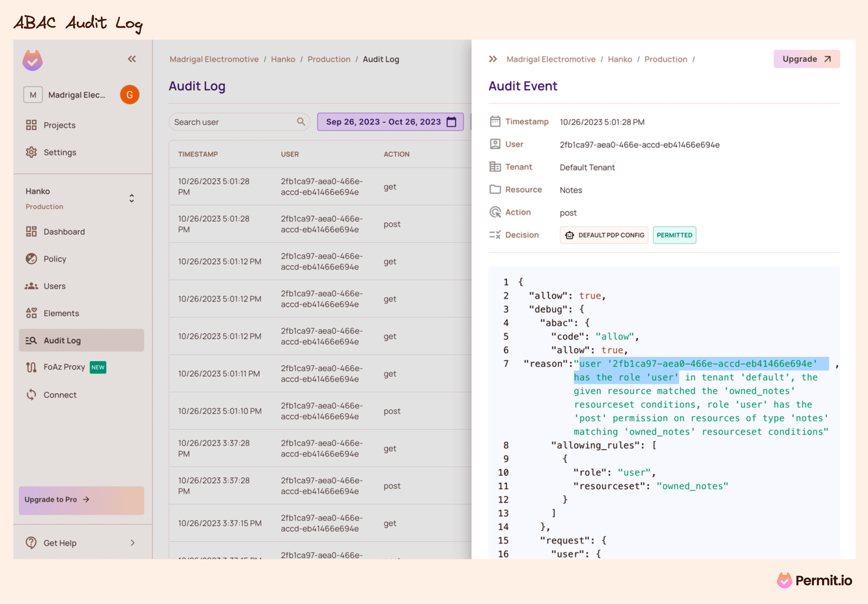This screenshot has height=604, width=868.
Task: Click the Upgrade to Pro button
Action: point(81,500)
